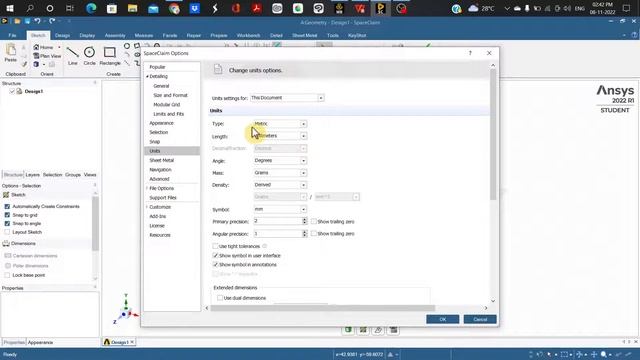Open the File menu tab
The image size is (640, 360).
[x=12, y=36]
